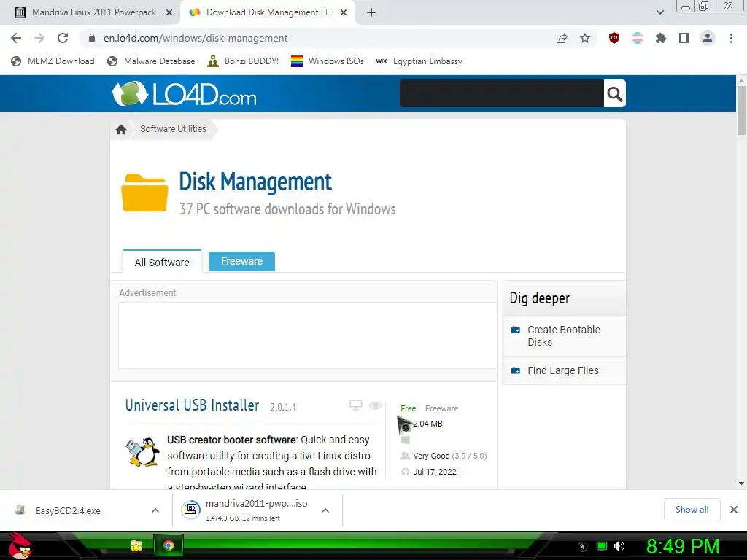Click the address bar URL
This screenshot has width=747, height=560.
click(196, 38)
